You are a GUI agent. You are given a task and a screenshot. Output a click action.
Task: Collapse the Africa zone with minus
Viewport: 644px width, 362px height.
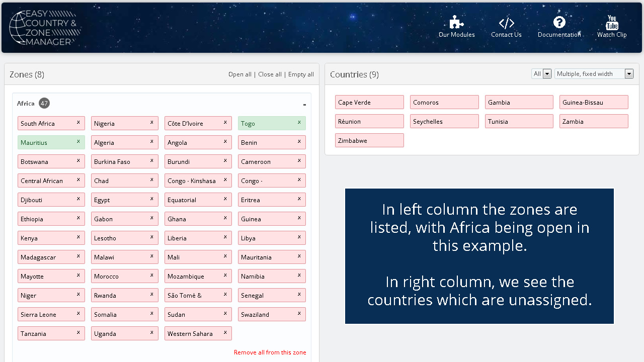click(304, 105)
